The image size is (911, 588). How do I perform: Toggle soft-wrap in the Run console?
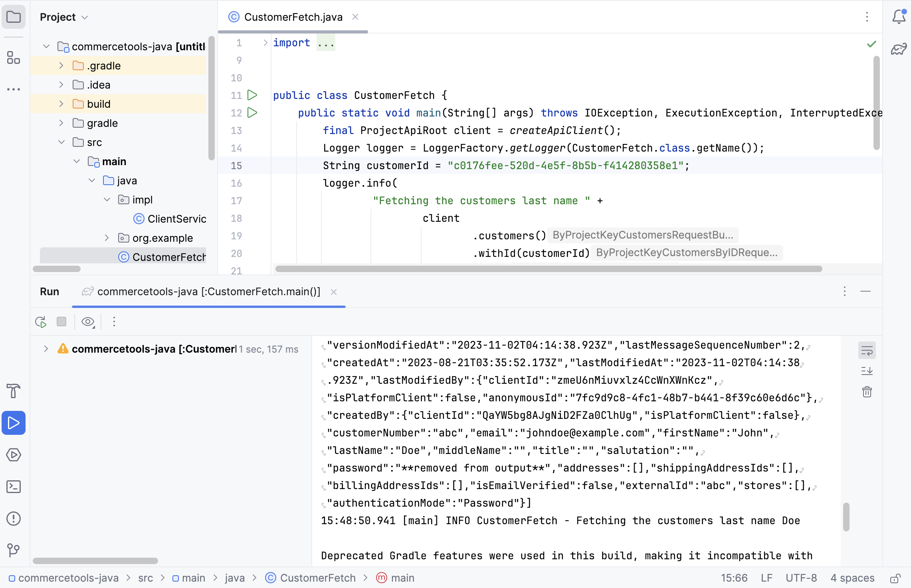[x=867, y=351]
